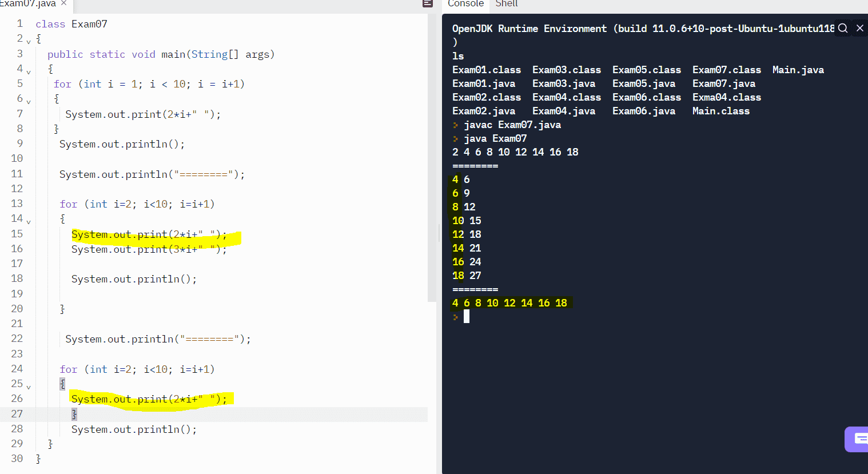Click 'Exam07.java' in console listing
Screen dimensions: 868x474
coord(724,83)
